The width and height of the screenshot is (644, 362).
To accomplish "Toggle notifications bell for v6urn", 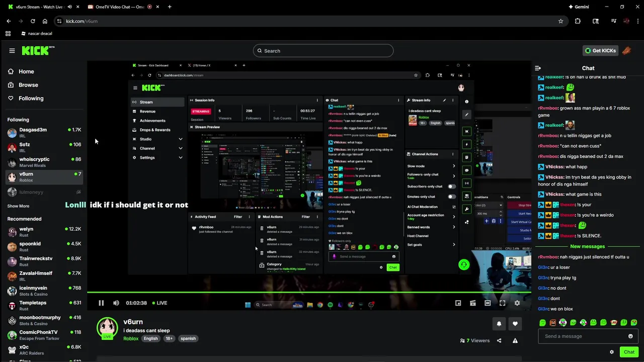I will coord(499,324).
